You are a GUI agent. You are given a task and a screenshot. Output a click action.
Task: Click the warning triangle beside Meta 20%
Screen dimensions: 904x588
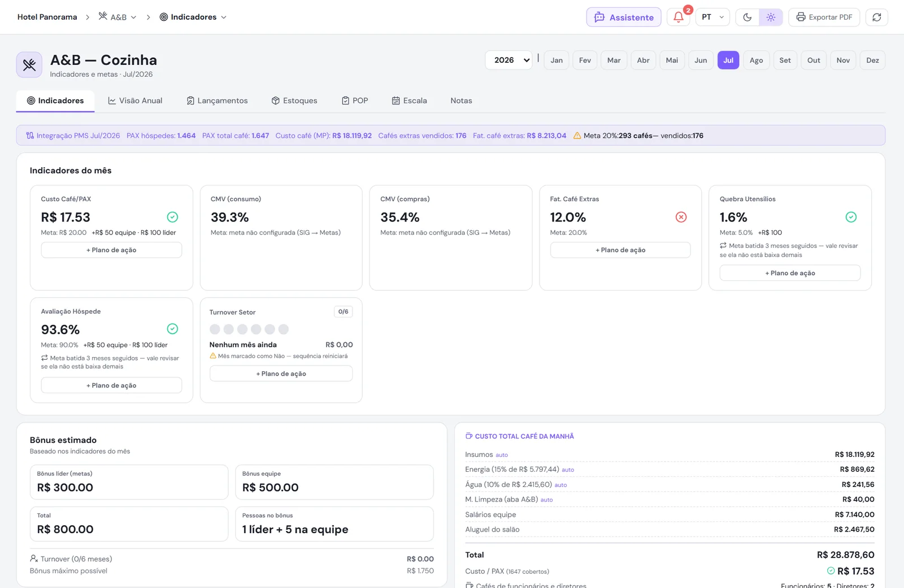[577, 136]
